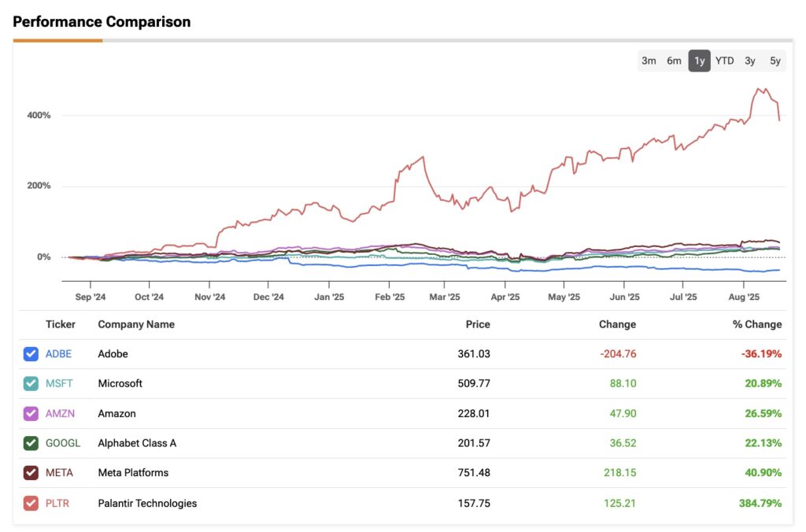This screenshot has width=806, height=532.
Task: Uncheck the ADBE ticker checkbox
Action: pyautogui.click(x=31, y=353)
